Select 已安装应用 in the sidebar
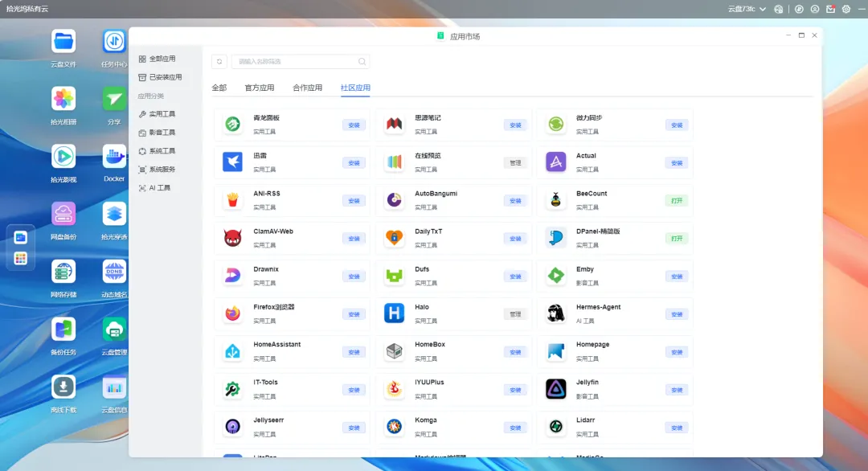Viewport: 868px width, 471px height. [x=160, y=77]
